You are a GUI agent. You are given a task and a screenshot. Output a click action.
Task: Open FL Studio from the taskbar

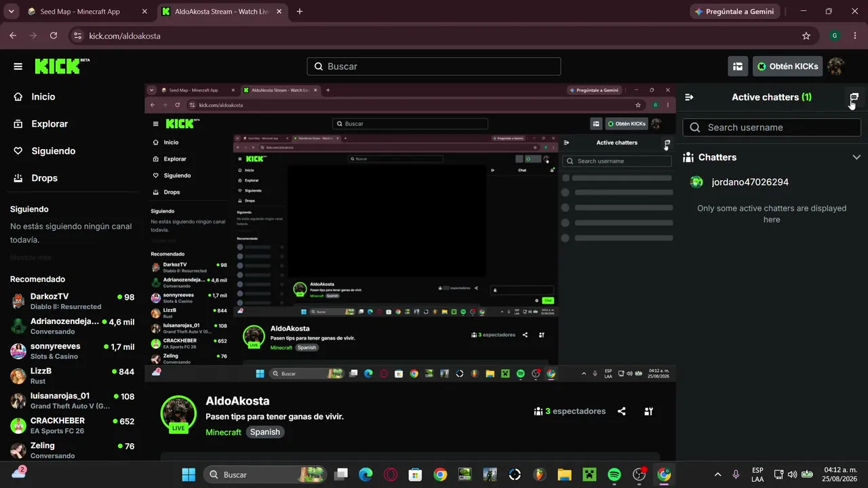tap(540, 474)
